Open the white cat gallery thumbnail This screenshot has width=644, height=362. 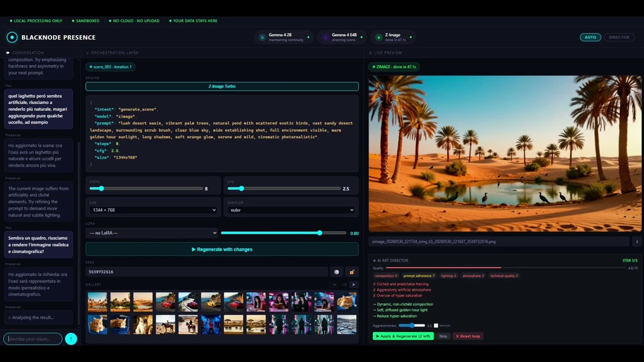click(143, 325)
